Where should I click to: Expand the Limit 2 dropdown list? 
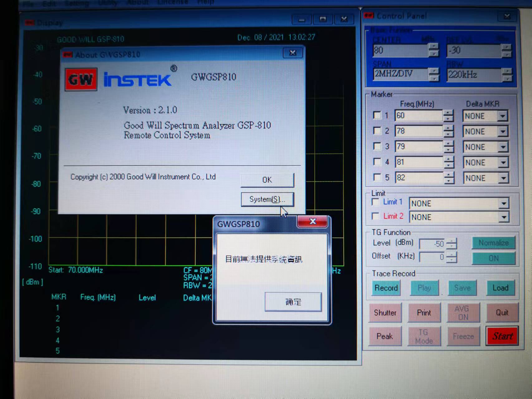click(504, 217)
